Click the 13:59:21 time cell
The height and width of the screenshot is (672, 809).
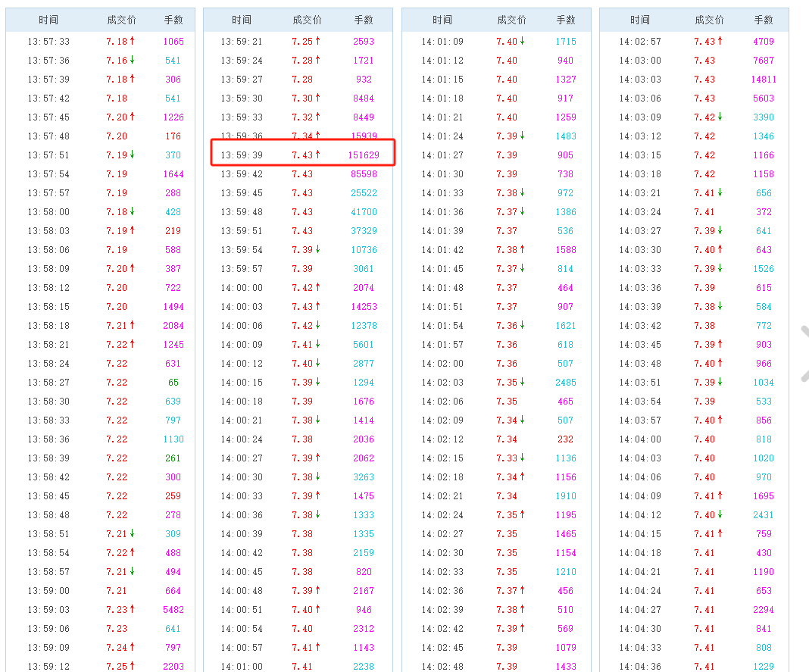coord(242,42)
